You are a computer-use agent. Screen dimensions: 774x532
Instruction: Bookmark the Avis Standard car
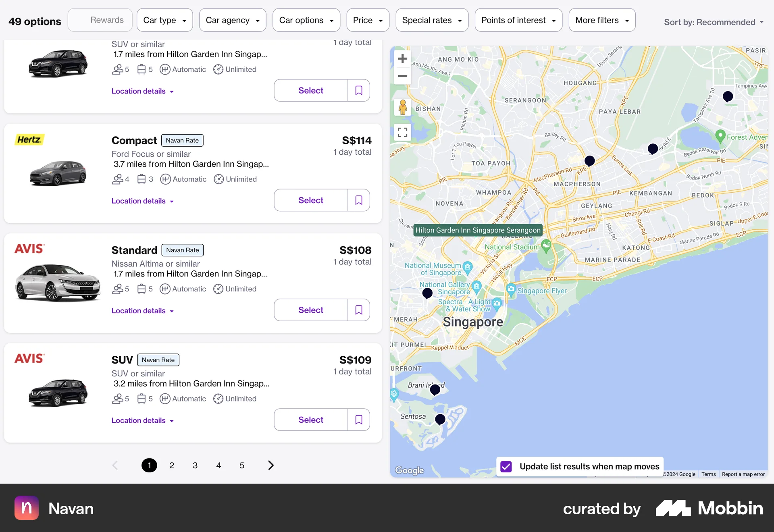coord(359,310)
